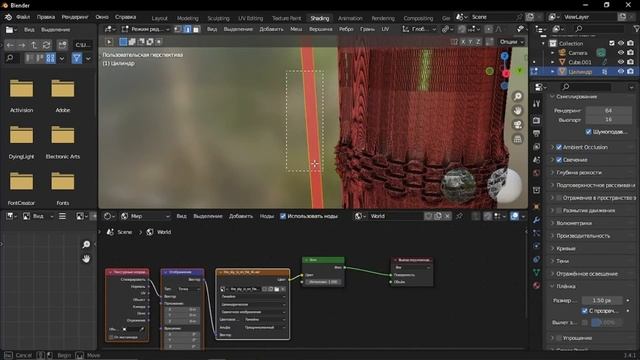Image resolution: width=640 pixels, height=360 pixels.
Task: Click outliner filter funnel icon
Action: pyautogui.click(x=636, y=29)
